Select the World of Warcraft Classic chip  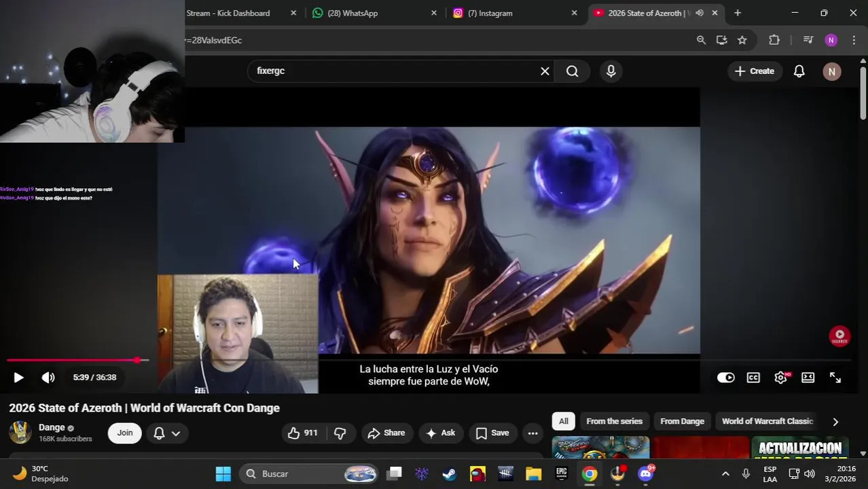767,422
